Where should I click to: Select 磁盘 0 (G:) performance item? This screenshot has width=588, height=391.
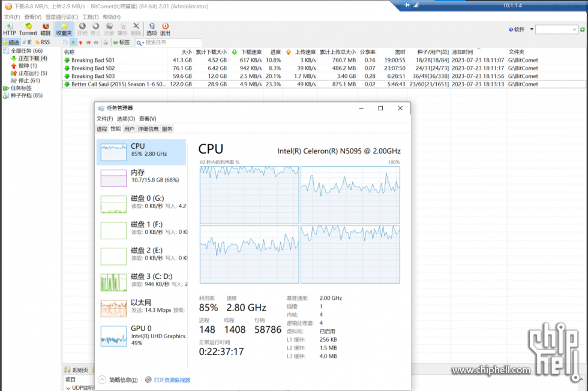tap(142, 204)
